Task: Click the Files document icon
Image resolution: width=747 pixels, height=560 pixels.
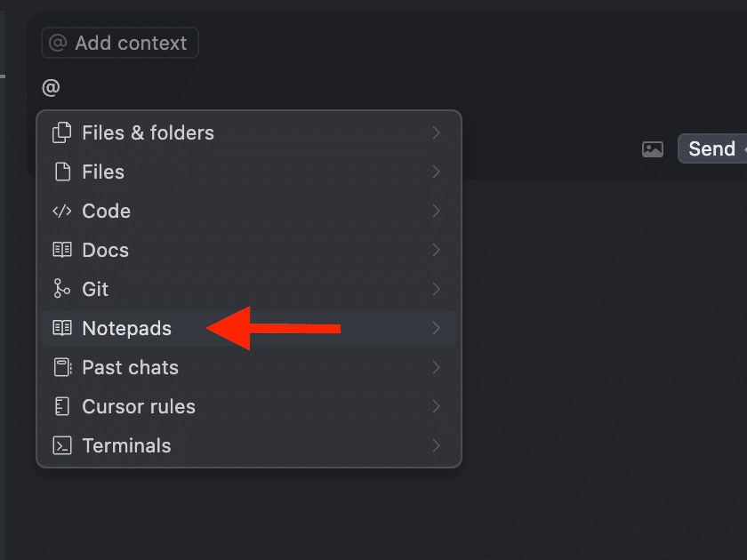Action: (62, 172)
